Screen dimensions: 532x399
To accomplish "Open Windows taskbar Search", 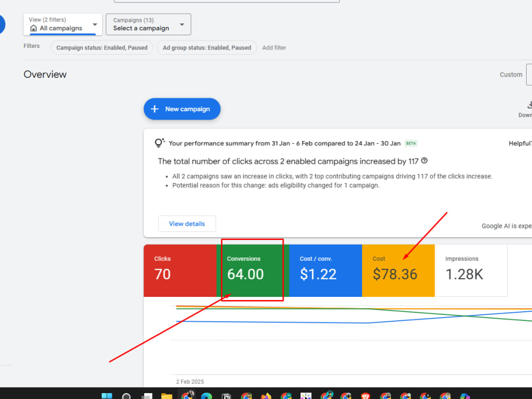I will coord(127,396).
